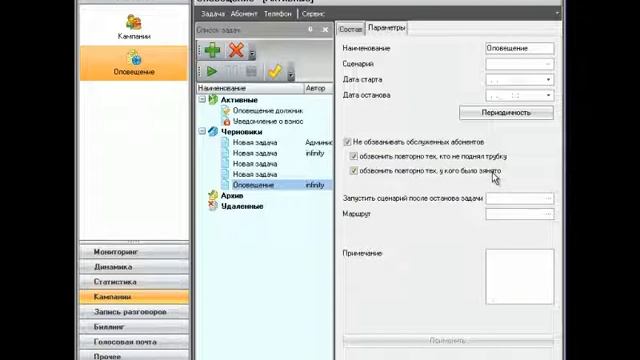Image resolution: width=640 pixels, height=360 pixels.
Task: Open the Удаленные group
Action: point(242,206)
